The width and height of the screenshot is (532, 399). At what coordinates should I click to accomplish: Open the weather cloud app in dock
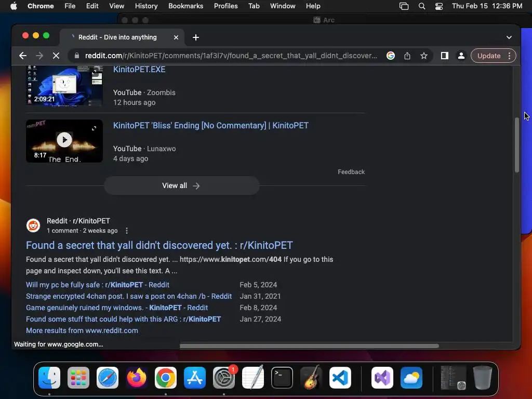tap(411, 378)
